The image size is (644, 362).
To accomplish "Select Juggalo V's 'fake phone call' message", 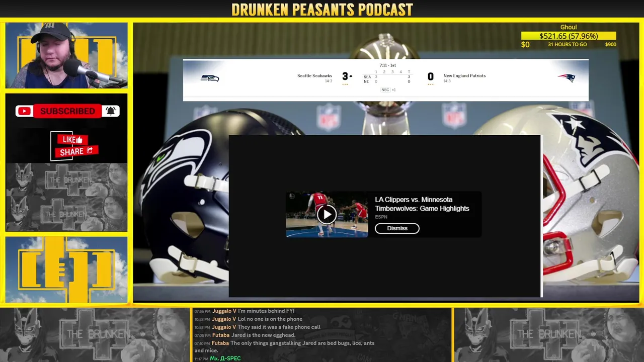I will [258, 327].
